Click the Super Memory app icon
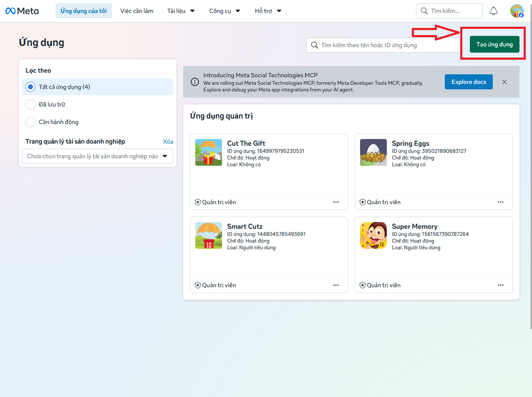 tap(373, 235)
